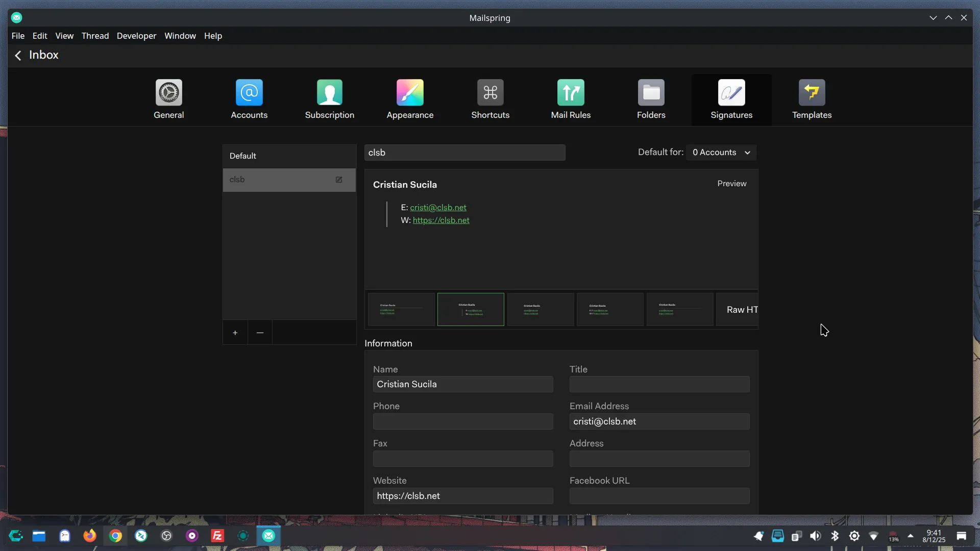The height and width of the screenshot is (551, 980).
Task: Click edit pencil on clsb signature
Action: (x=339, y=180)
